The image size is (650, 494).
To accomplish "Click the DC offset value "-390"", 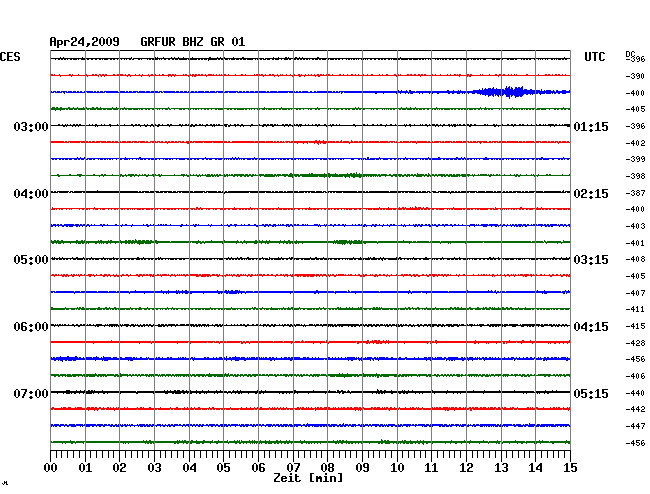I will tap(635, 76).
